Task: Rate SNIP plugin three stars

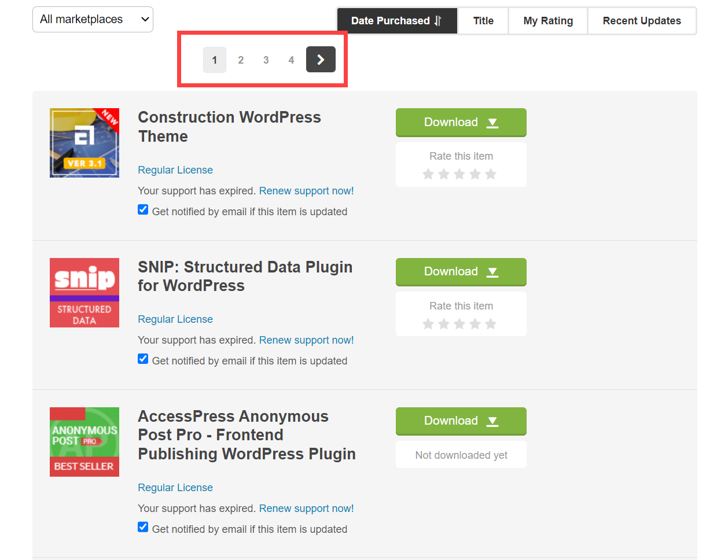Action: [459, 324]
